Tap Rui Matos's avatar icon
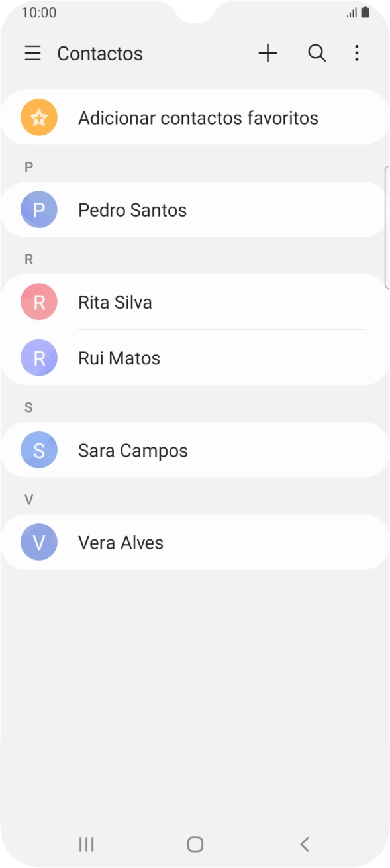Screen dimensions: 390x868 pos(38,358)
